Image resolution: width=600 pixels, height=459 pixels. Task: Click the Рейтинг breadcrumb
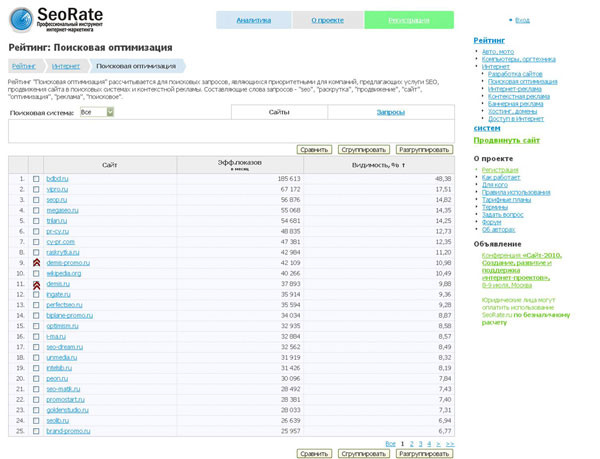coord(23,66)
